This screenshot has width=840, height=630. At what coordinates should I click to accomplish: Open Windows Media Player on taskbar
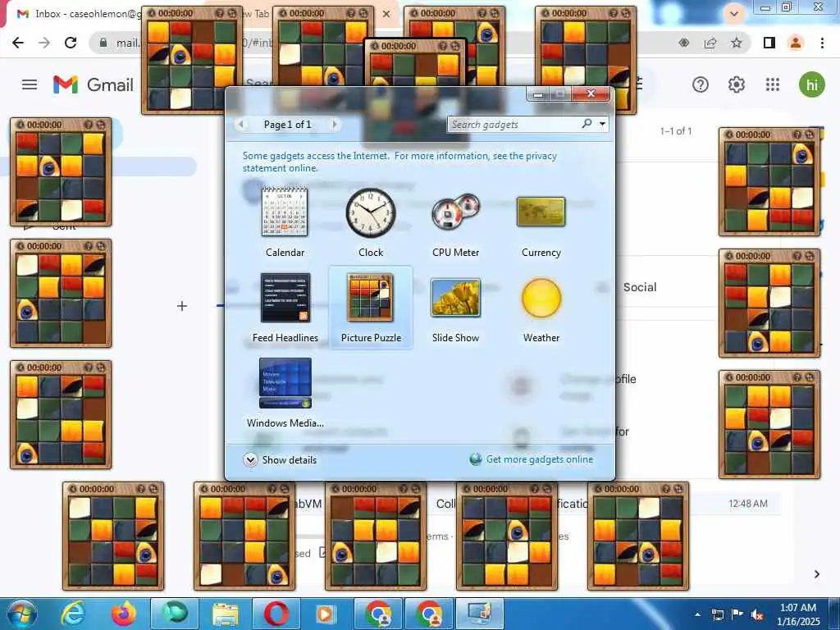pyautogui.click(x=325, y=614)
